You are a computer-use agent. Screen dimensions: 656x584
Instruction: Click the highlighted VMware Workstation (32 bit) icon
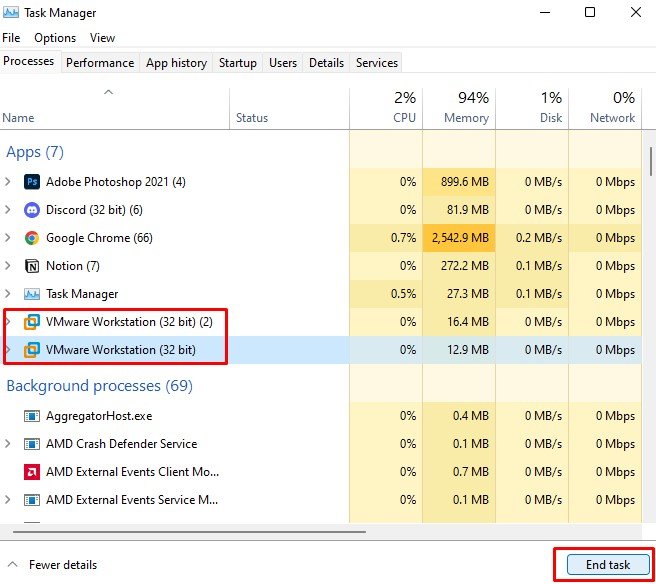(x=31, y=350)
